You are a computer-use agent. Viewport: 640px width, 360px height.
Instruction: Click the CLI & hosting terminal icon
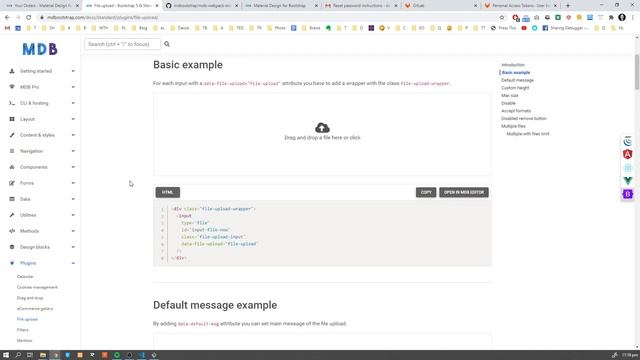(12, 103)
